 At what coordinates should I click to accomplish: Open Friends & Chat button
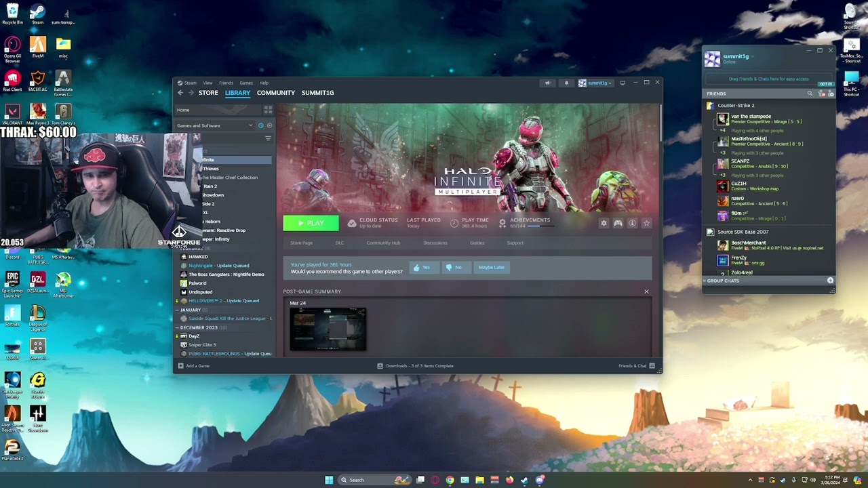637,366
